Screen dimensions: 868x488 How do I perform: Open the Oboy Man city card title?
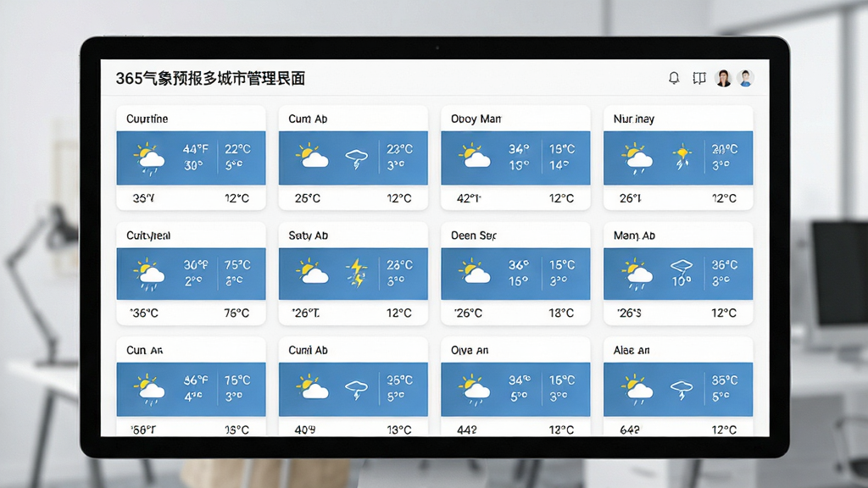pos(476,119)
